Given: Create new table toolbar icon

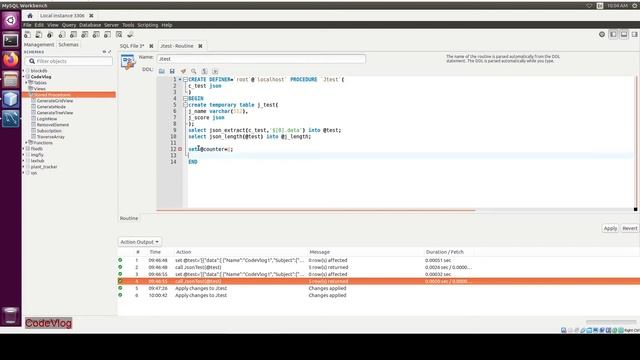Looking at the screenshot, I should tap(73, 35).
